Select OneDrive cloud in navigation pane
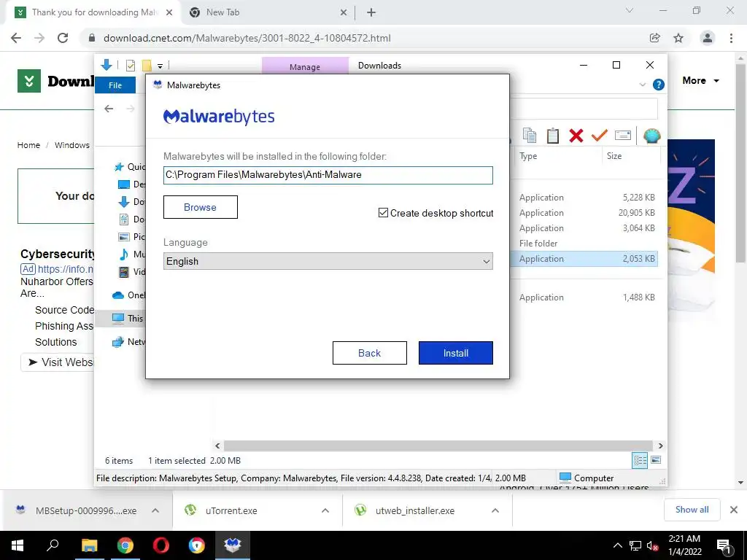The width and height of the screenshot is (747, 560). click(117, 295)
